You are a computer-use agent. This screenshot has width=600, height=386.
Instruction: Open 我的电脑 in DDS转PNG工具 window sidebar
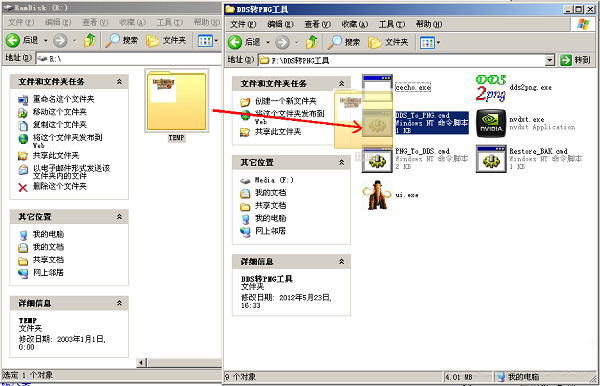(x=263, y=218)
